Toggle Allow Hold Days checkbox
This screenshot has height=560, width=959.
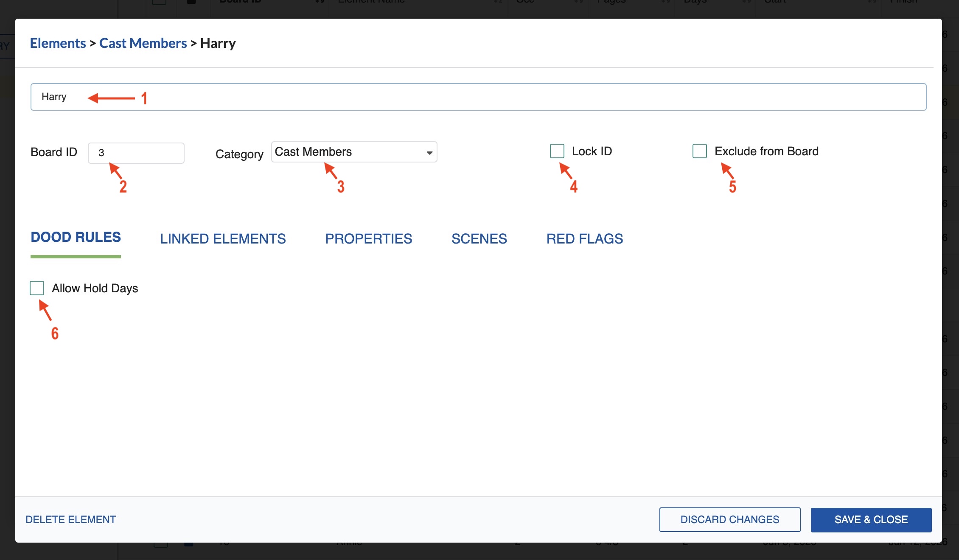click(x=37, y=288)
